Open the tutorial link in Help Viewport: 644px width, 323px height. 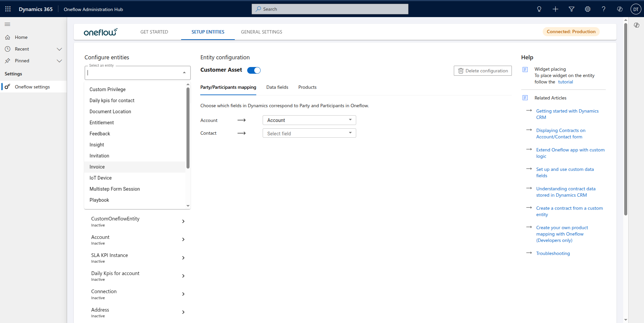566,82
